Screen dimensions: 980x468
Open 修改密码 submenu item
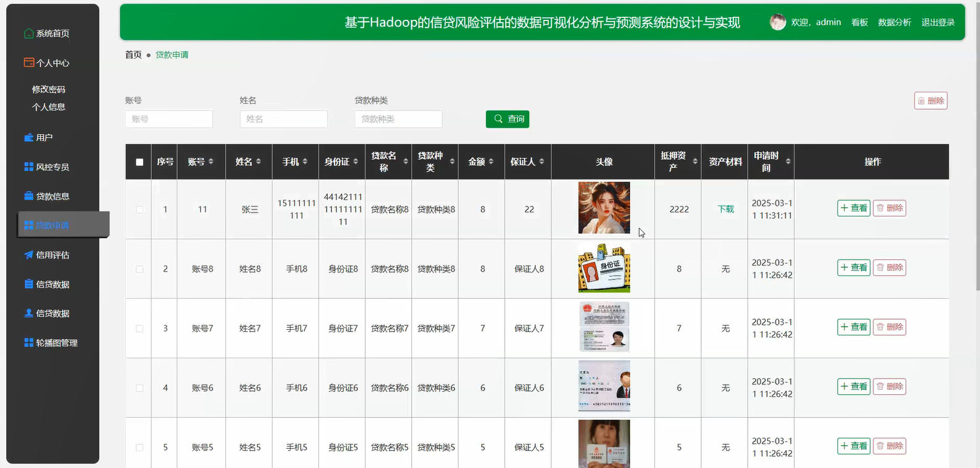(48, 89)
